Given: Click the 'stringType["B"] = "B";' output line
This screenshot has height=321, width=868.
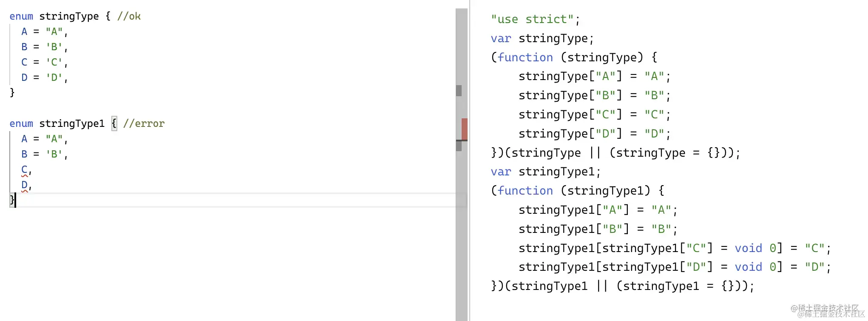Looking at the screenshot, I should [x=594, y=95].
